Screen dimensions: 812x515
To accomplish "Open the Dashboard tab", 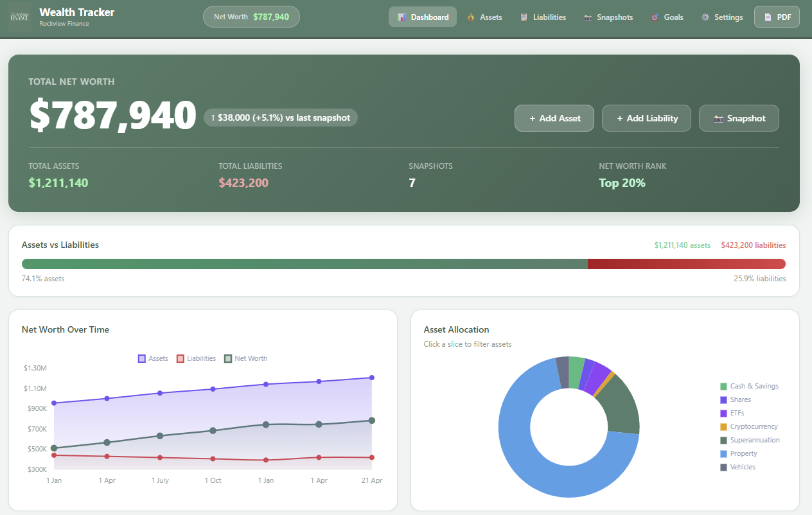I will 423,17.
